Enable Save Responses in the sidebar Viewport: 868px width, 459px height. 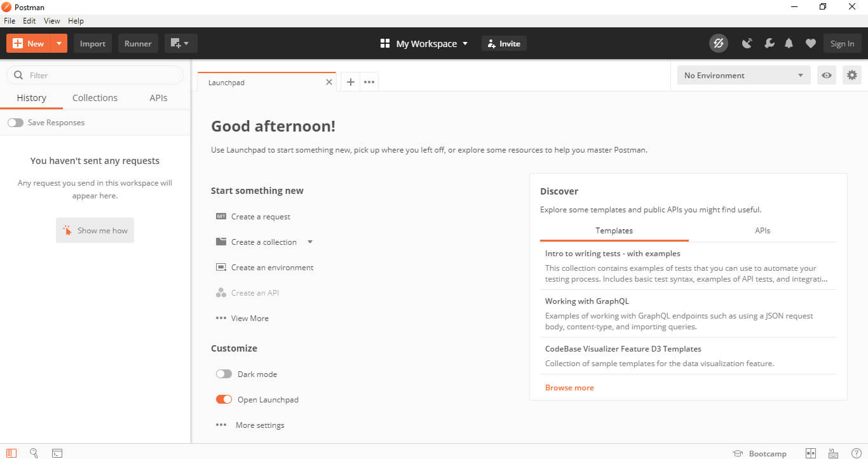point(15,122)
